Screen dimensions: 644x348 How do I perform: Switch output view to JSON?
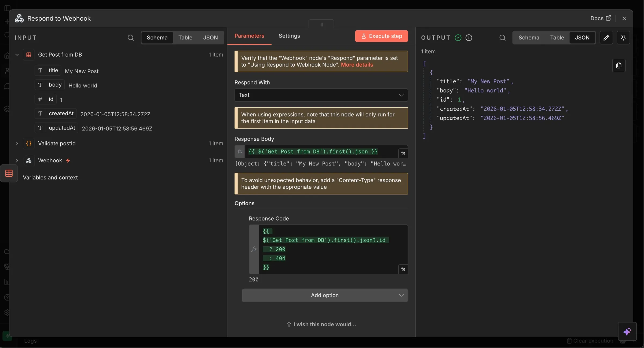(x=582, y=38)
